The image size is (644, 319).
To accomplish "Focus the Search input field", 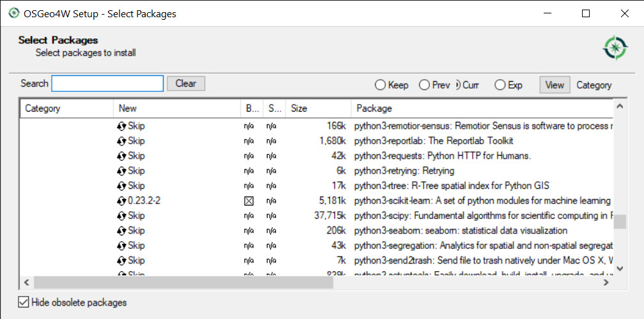I will coord(107,84).
